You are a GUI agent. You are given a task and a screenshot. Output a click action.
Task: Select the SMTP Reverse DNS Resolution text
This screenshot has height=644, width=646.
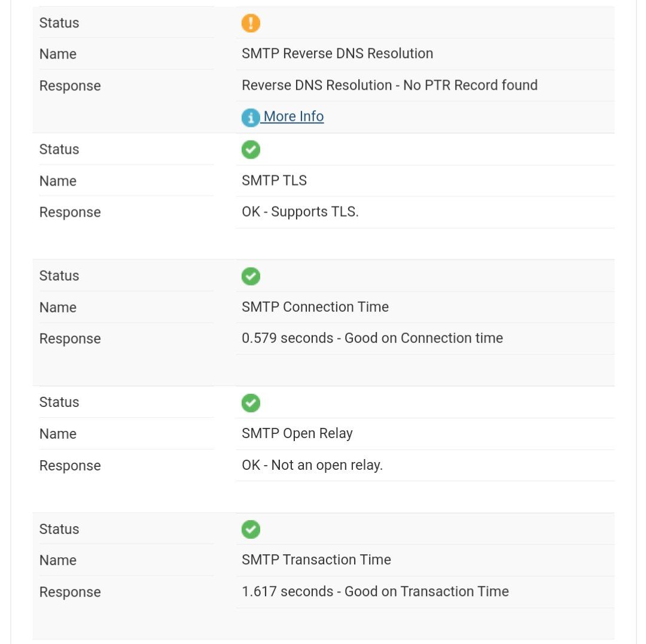337,54
